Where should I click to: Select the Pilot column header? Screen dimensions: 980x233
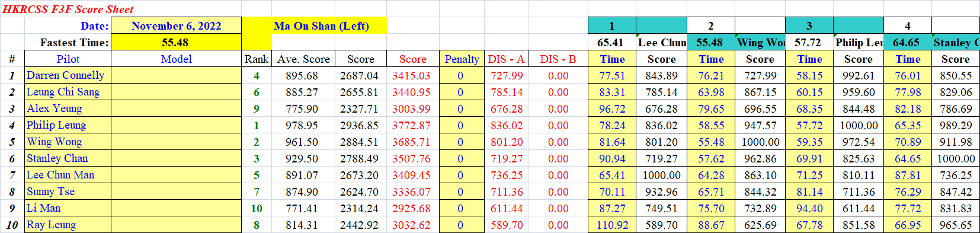(x=68, y=59)
